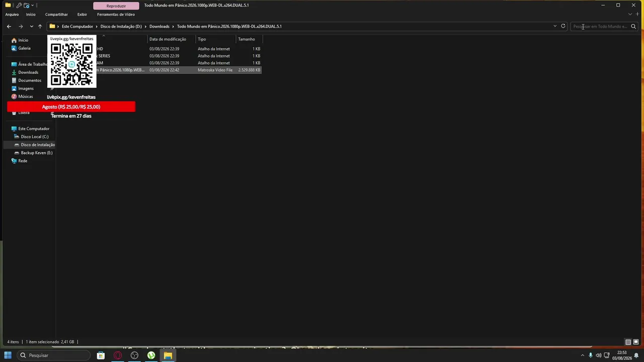
Task: Open the notifications bell icon
Action: point(636,355)
